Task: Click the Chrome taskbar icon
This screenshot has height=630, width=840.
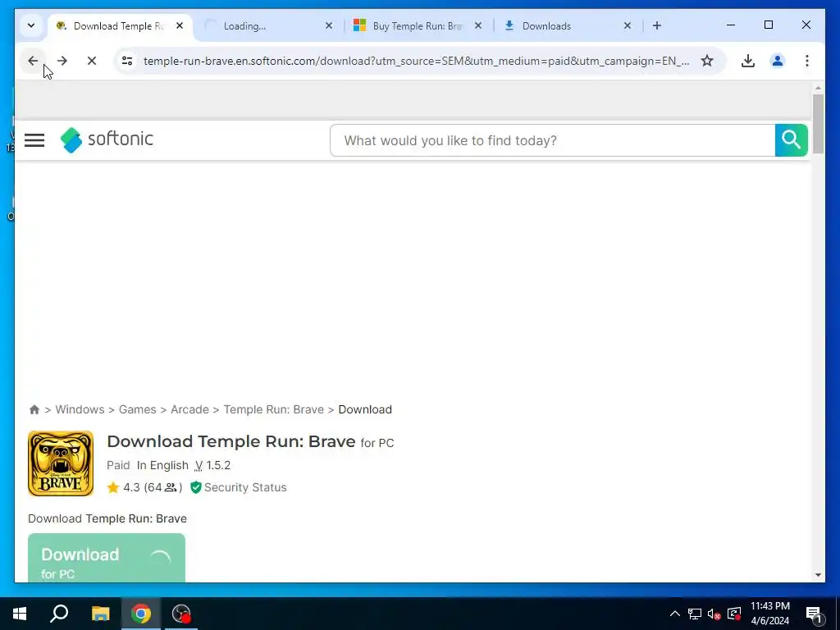Action: tap(141, 614)
